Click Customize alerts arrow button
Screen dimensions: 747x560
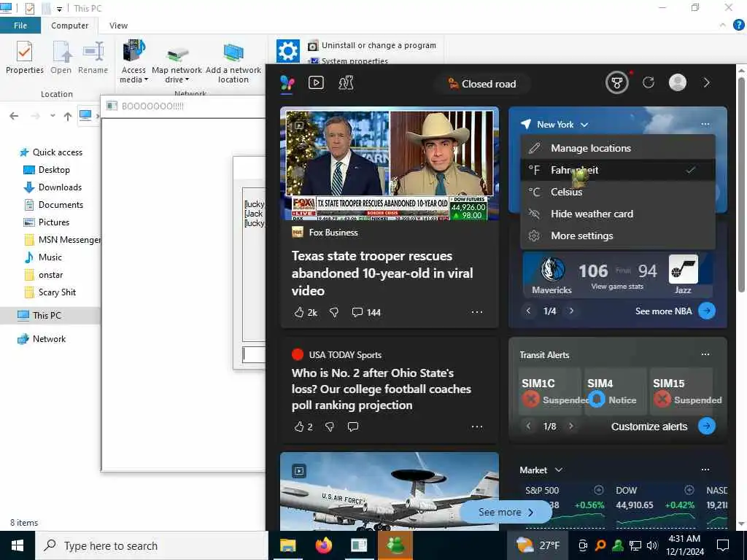point(707,426)
